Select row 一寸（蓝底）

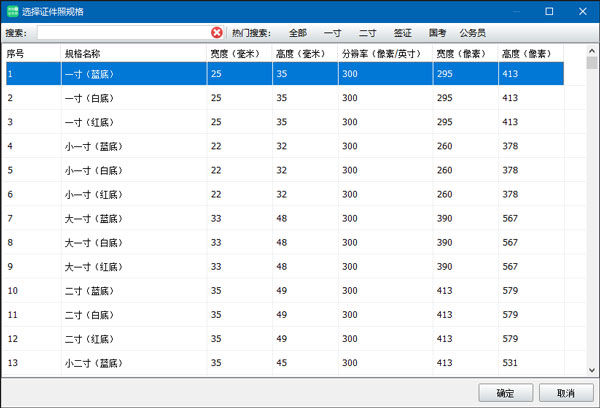[285, 73]
